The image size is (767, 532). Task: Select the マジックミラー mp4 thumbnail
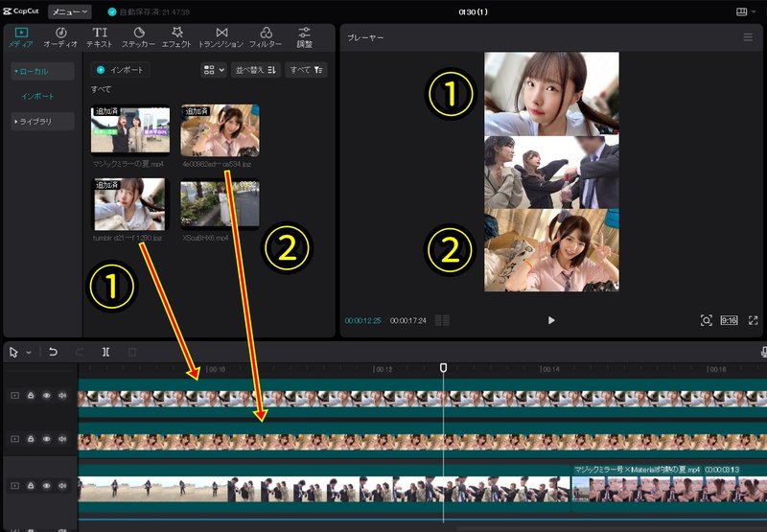(130, 130)
